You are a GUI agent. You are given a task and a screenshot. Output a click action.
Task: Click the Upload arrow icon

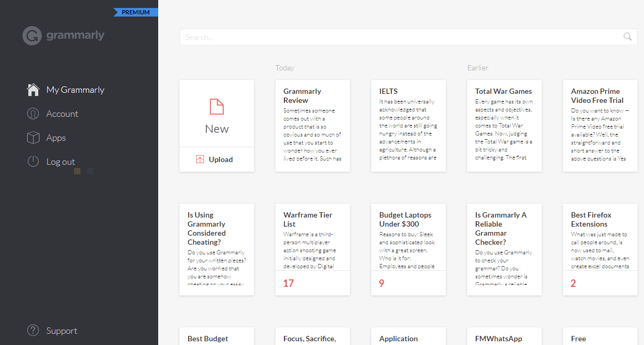[200, 159]
